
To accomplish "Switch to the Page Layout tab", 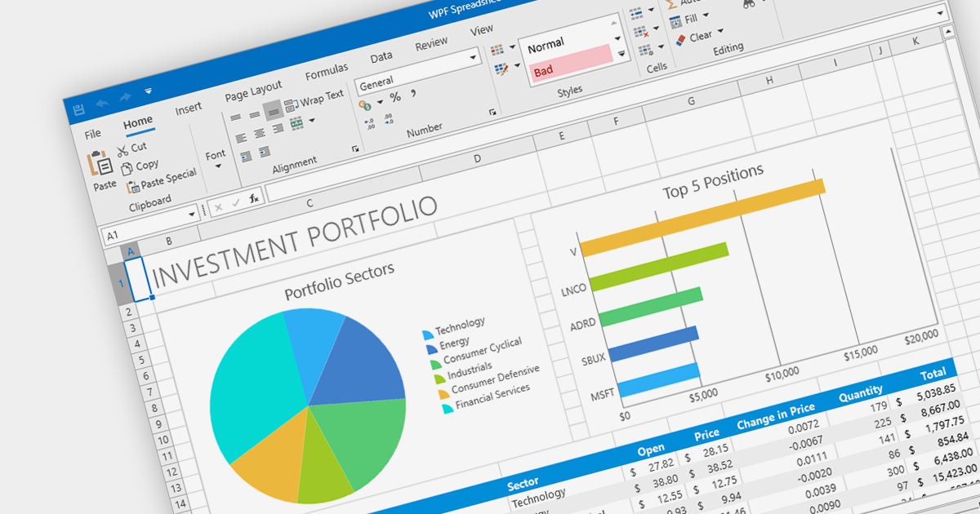I will click(x=253, y=91).
